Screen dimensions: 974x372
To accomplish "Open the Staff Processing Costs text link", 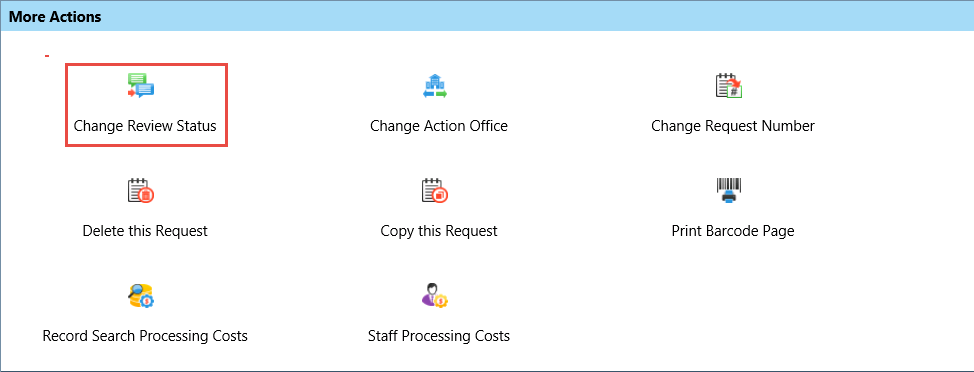I will [x=439, y=336].
